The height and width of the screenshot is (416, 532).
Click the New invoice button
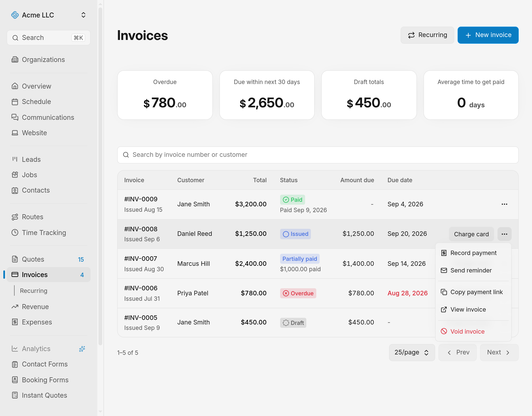pos(488,35)
